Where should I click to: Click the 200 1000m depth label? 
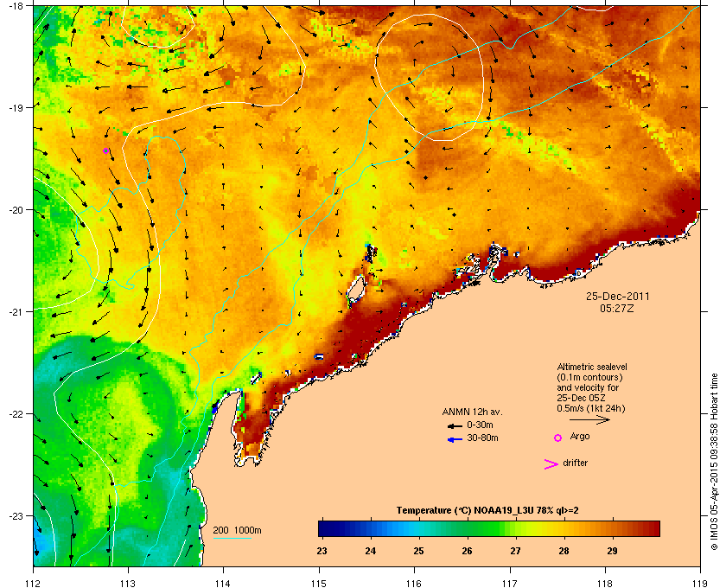click(x=237, y=531)
